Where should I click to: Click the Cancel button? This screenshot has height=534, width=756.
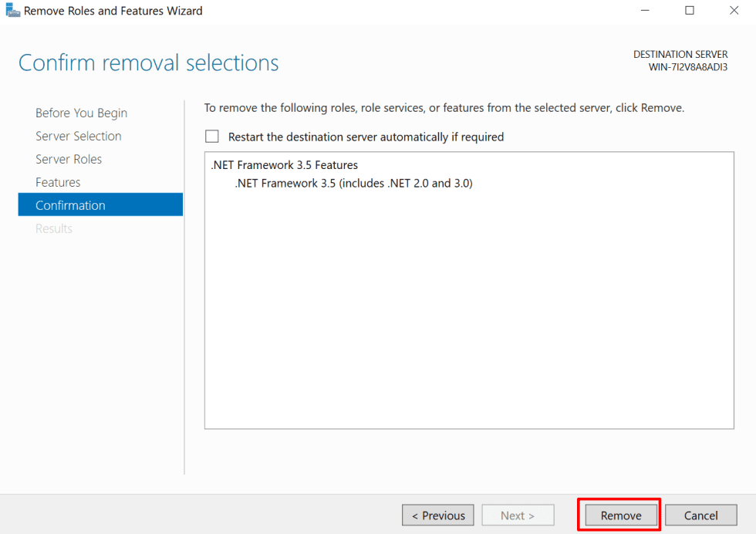pos(700,515)
